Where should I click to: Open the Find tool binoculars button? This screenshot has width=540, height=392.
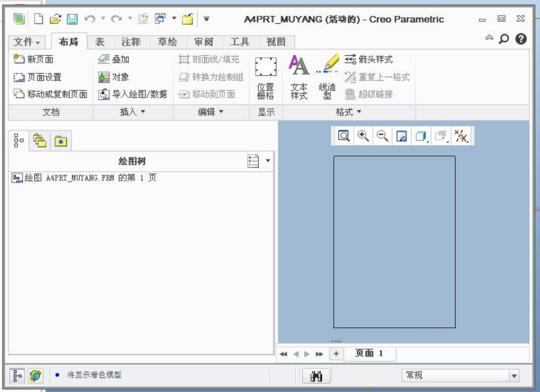(x=316, y=376)
